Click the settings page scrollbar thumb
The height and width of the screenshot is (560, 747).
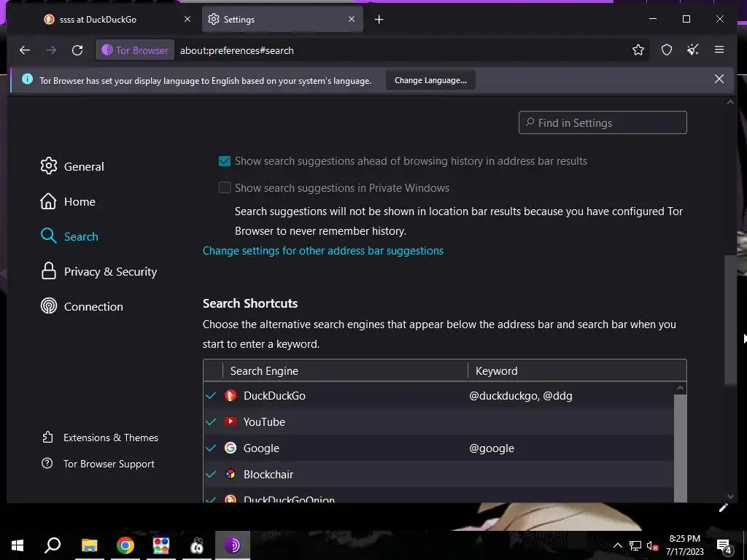coord(729,320)
